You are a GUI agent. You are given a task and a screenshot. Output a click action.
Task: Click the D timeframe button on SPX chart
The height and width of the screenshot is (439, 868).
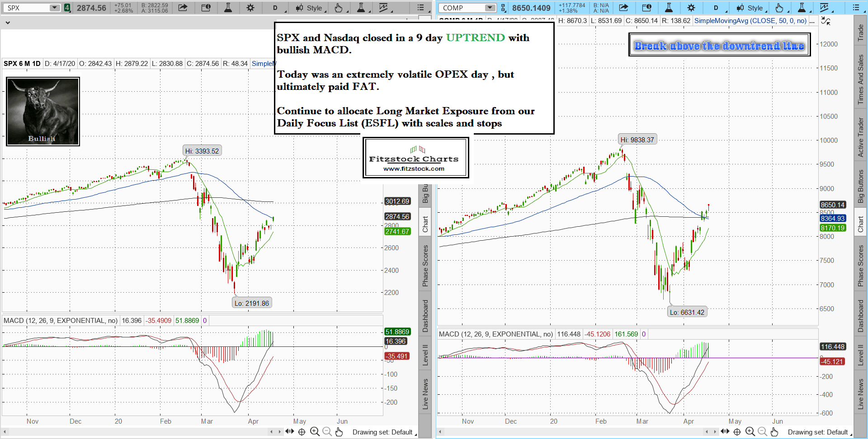tap(275, 8)
